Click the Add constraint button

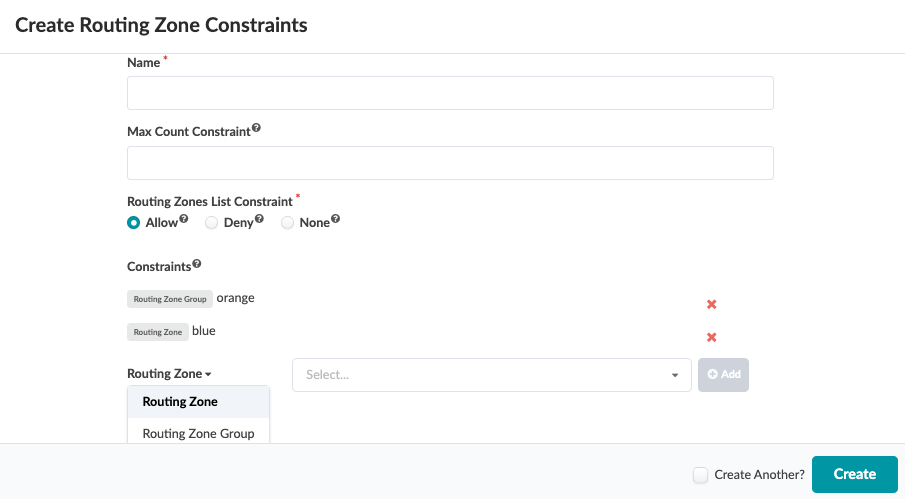pyautogui.click(x=723, y=375)
